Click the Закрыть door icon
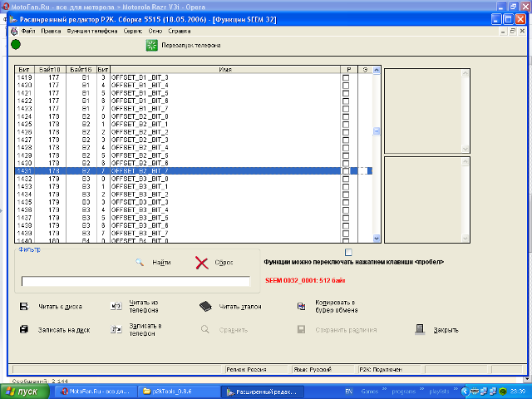Image resolution: width=532 pixels, height=399 pixels. [420, 329]
